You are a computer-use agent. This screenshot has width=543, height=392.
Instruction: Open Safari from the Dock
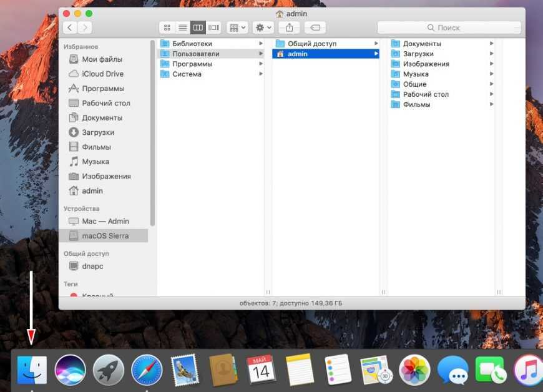[147, 370]
